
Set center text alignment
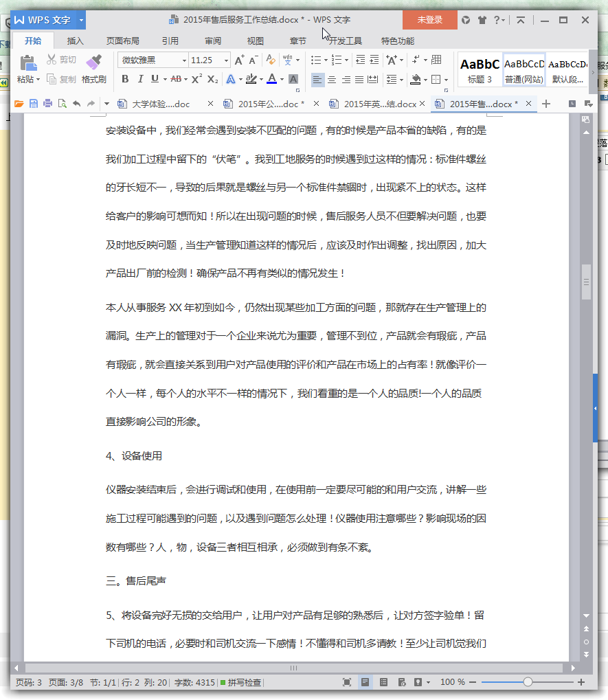(x=332, y=80)
